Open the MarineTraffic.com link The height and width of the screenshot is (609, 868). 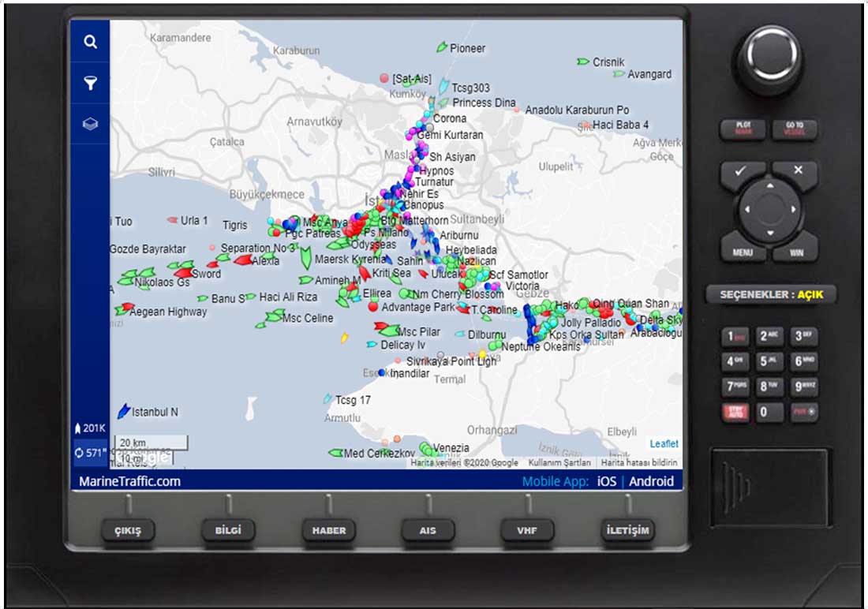[129, 481]
